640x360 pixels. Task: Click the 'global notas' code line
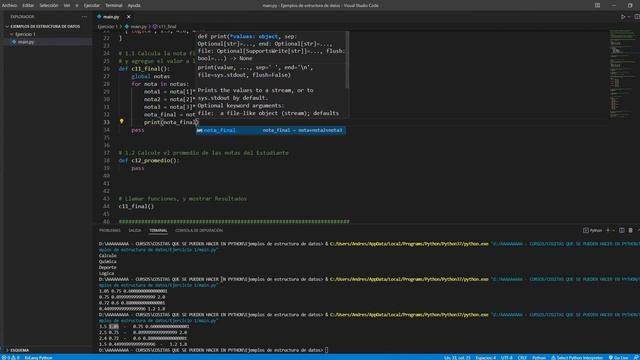tap(151, 76)
